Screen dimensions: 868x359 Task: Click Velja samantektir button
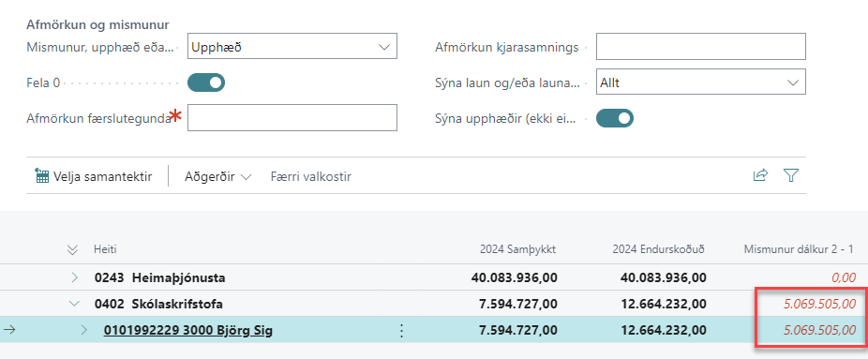coord(93,177)
